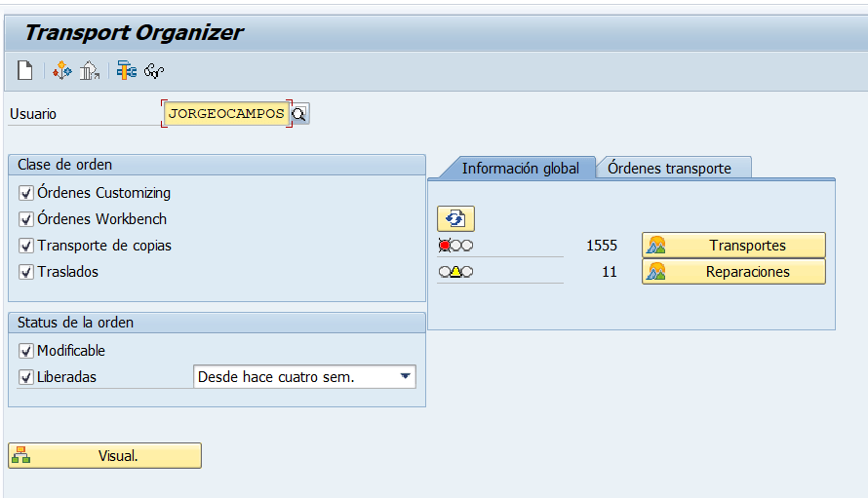Open the hierarchy tree icon in the toolbar
Screen dimensions: 868x498
click(126, 70)
